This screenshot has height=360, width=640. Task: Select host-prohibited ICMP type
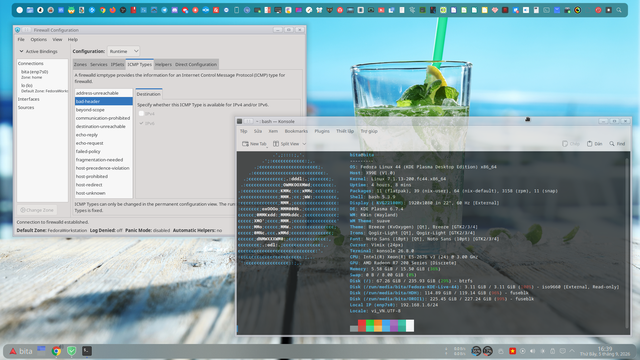103,176
